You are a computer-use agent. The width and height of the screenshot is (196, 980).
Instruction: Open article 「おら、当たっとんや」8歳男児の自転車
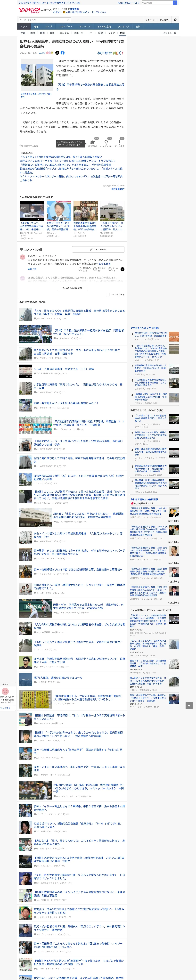pos(79,312)
